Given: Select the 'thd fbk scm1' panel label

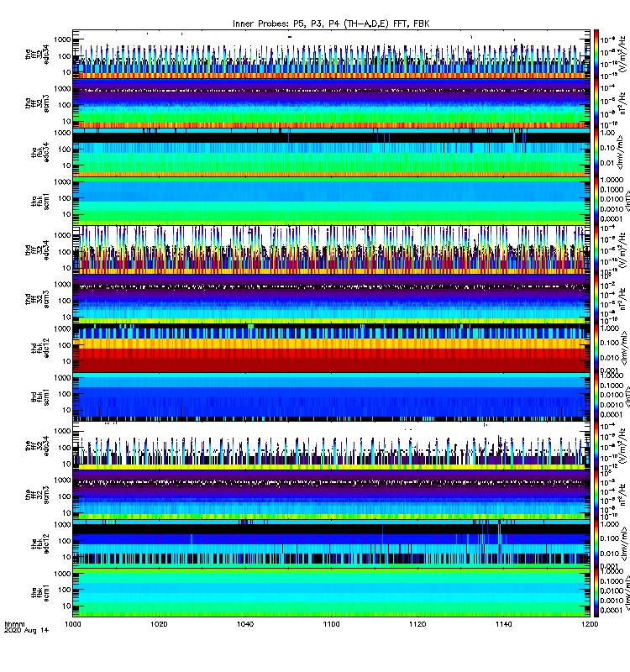Looking at the screenshot, I should [40, 396].
